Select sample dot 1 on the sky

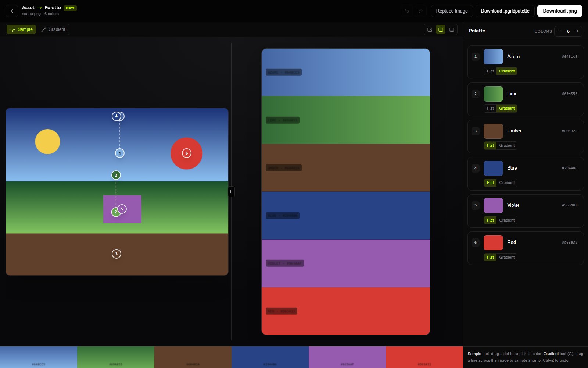[x=120, y=153]
